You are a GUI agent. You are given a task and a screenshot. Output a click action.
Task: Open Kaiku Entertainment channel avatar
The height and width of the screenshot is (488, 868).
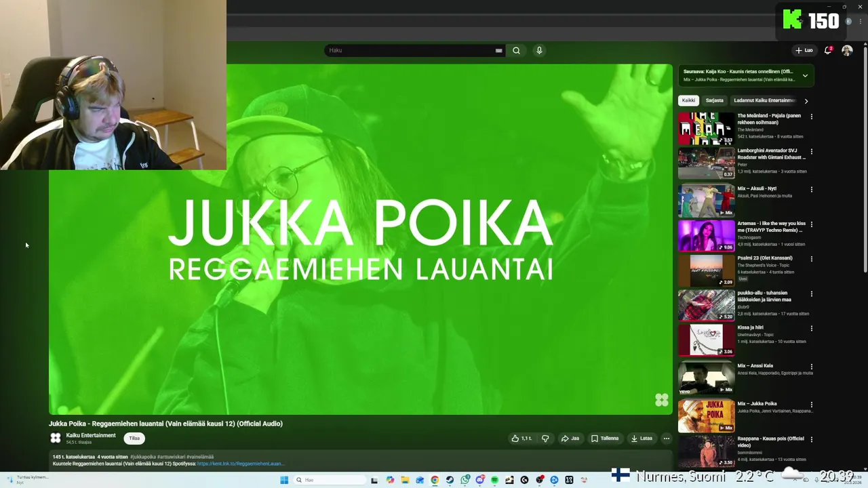pyautogui.click(x=56, y=438)
